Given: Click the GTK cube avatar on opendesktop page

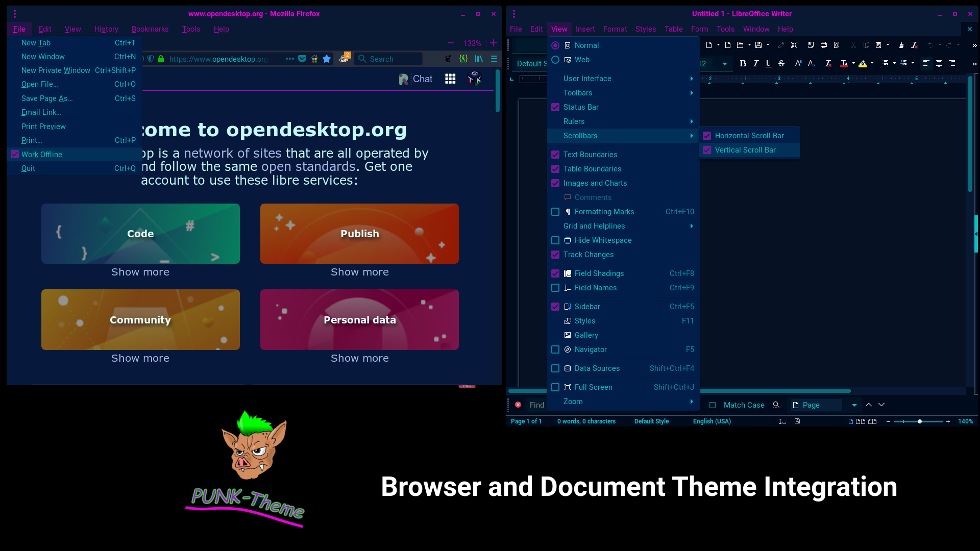Looking at the screenshot, I should point(475,79).
